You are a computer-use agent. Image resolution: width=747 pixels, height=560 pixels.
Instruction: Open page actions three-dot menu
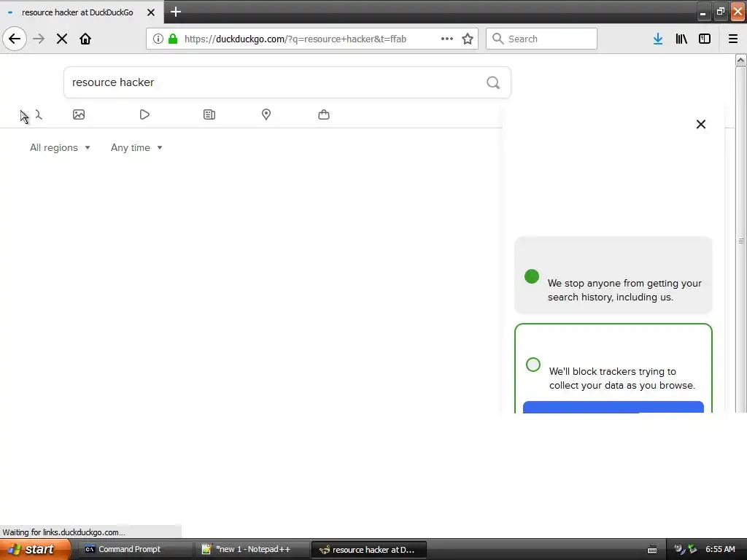(447, 39)
